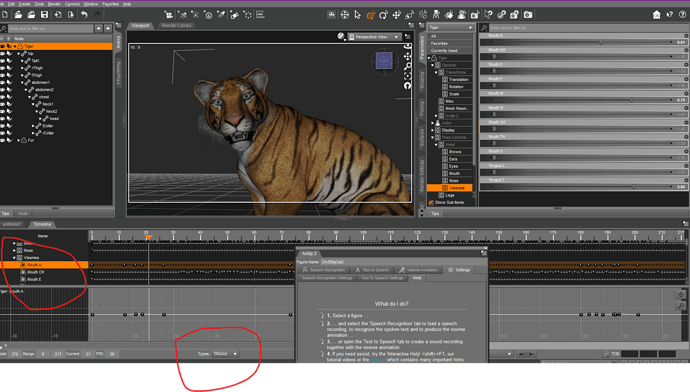
Task: Expand the Fur node in Scene tree
Action: [18, 140]
